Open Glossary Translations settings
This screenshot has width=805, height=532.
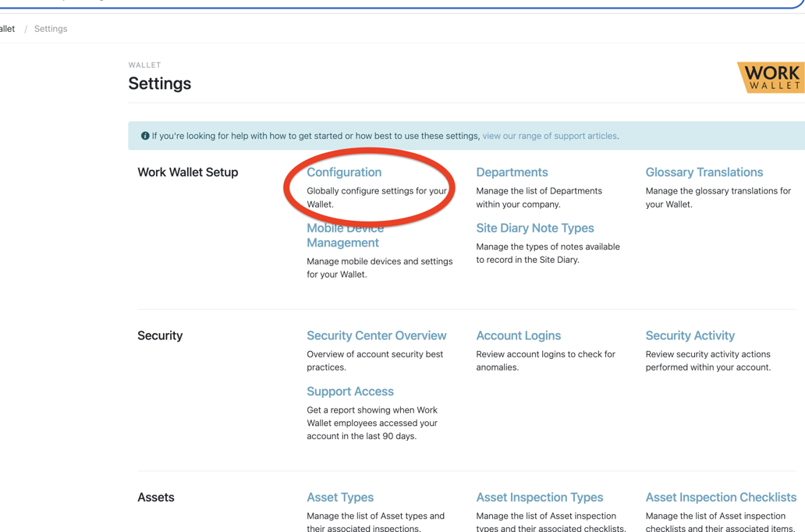[x=704, y=172]
